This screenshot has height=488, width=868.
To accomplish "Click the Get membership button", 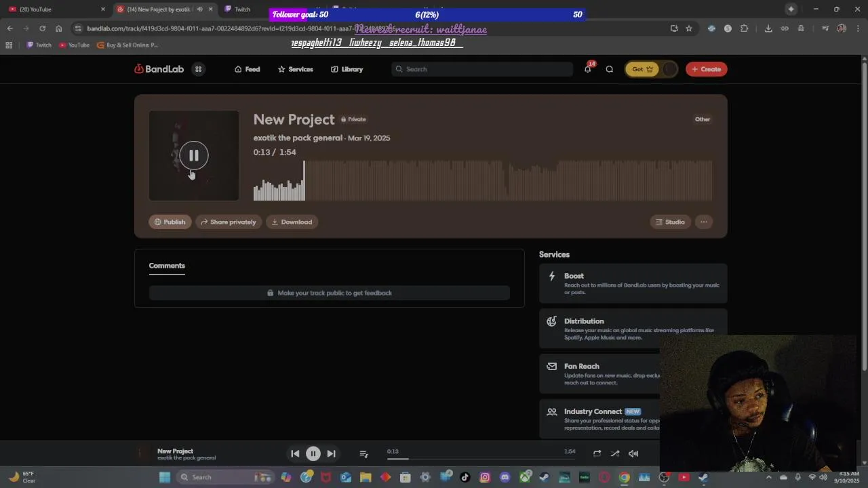I will [x=642, y=69].
